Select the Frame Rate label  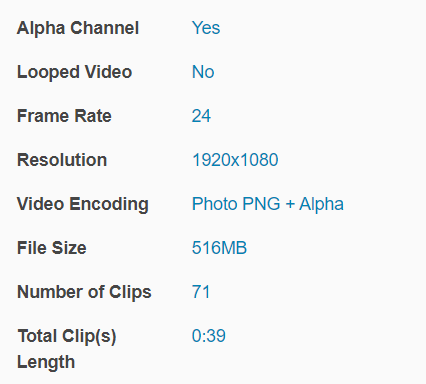click(64, 116)
